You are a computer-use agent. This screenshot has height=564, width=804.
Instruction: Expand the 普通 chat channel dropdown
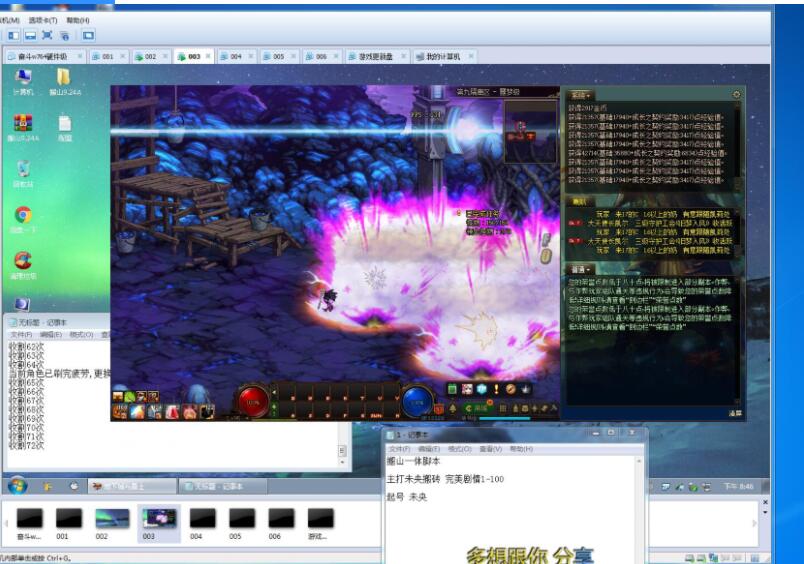click(580, 269)
